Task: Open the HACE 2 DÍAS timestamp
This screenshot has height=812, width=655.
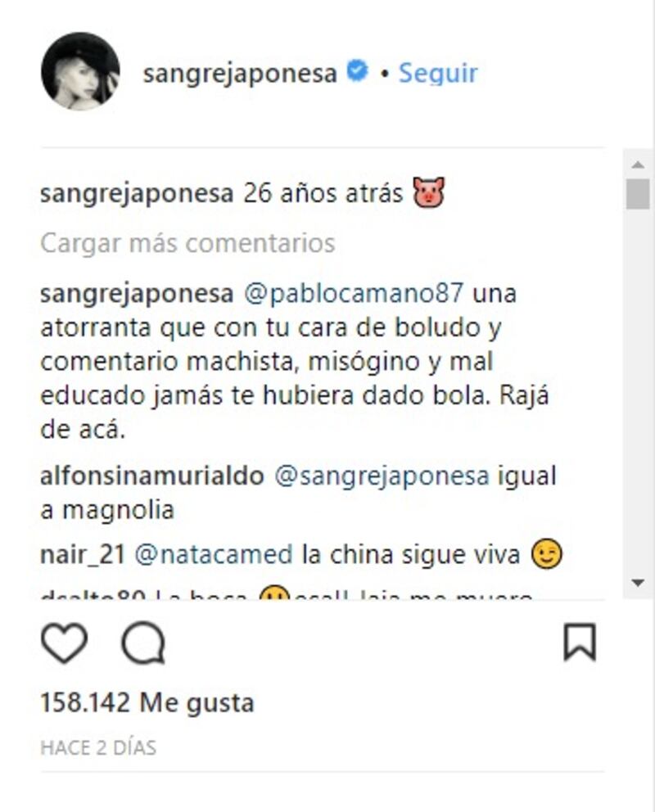Action: point(98,748)
